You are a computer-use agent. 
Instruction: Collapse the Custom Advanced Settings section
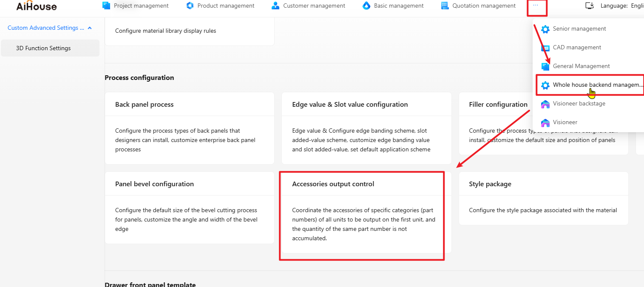[90, 28]
